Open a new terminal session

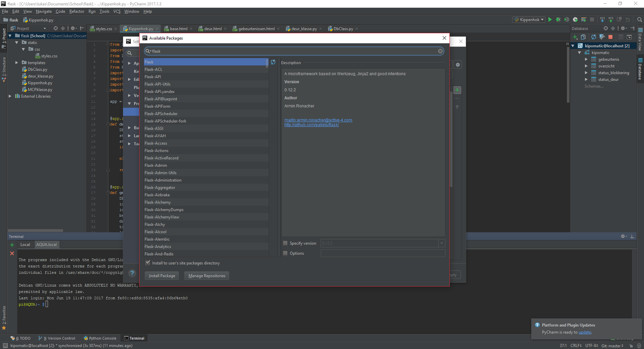12,245
